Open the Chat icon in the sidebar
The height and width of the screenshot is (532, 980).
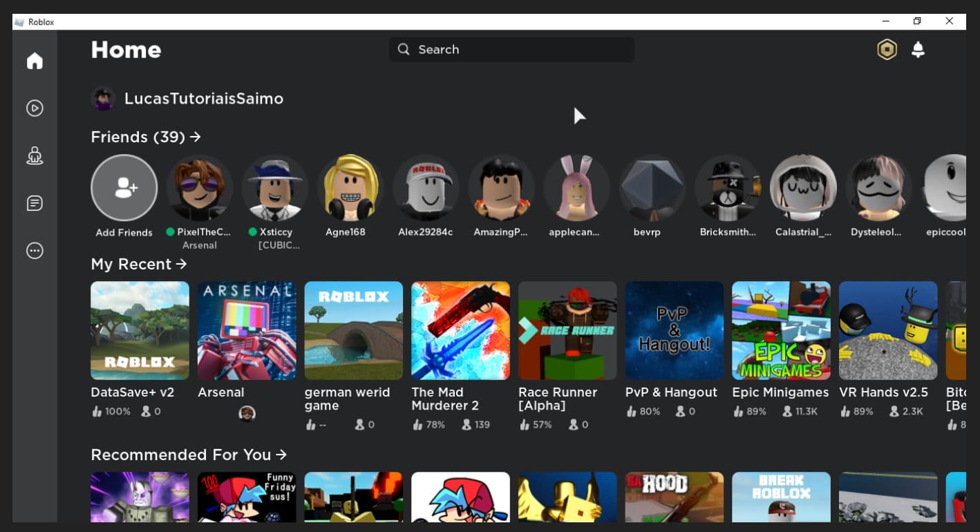(35, 203)
